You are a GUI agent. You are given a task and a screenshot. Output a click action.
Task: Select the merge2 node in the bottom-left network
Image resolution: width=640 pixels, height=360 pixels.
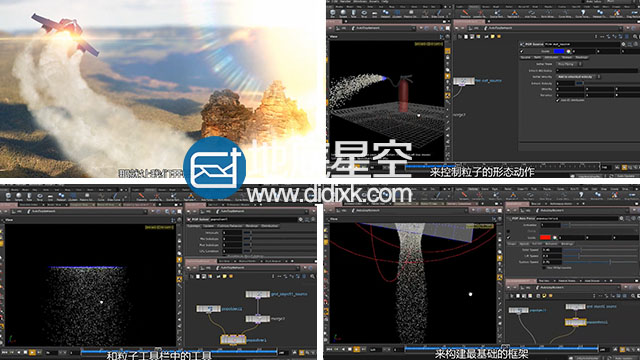tap(257, 319)
